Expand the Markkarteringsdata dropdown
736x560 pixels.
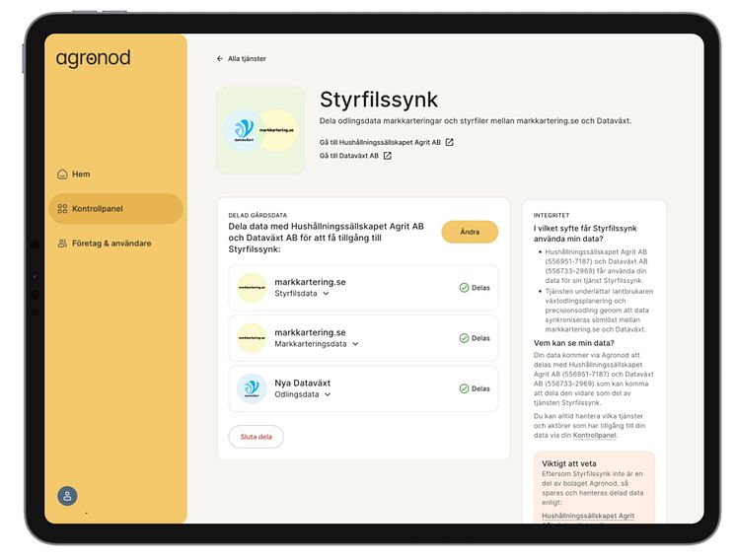pyautogui.click(x=355, y=344)
